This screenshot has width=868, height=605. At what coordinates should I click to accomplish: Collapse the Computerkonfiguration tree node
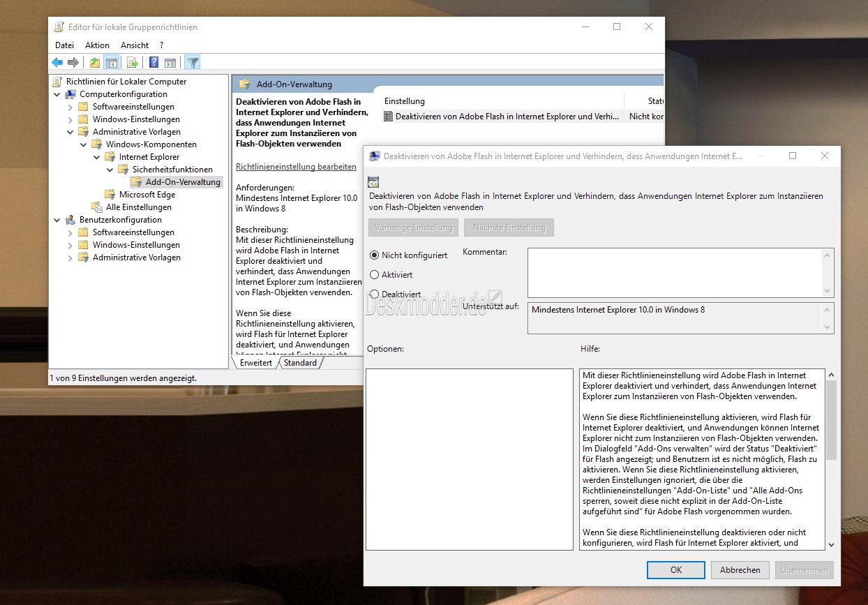pos(57,94)
